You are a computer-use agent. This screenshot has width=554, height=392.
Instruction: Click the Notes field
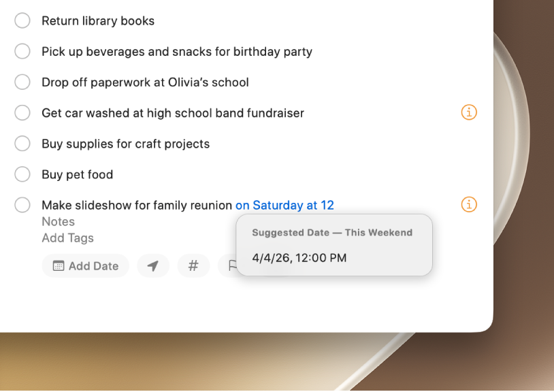tap(59, 221)
